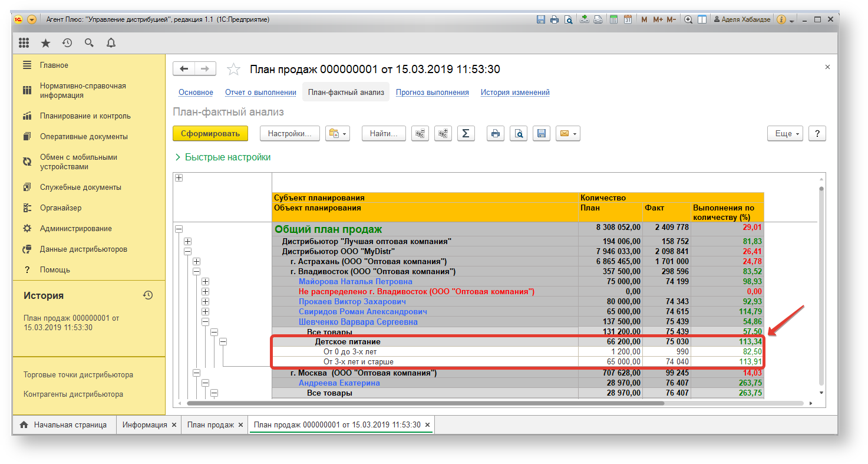Open Нормативно-справочная информация section
The height and width of the screenshot is (464, 868).
[x=83, y=91]
